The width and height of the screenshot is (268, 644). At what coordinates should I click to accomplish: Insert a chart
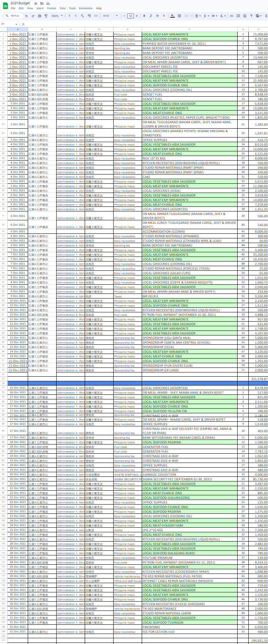point(245,16)
